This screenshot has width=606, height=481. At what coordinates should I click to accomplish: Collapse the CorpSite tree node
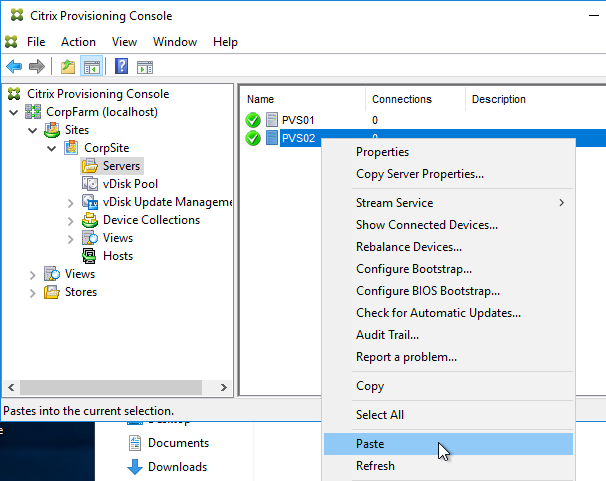point(51,148)
